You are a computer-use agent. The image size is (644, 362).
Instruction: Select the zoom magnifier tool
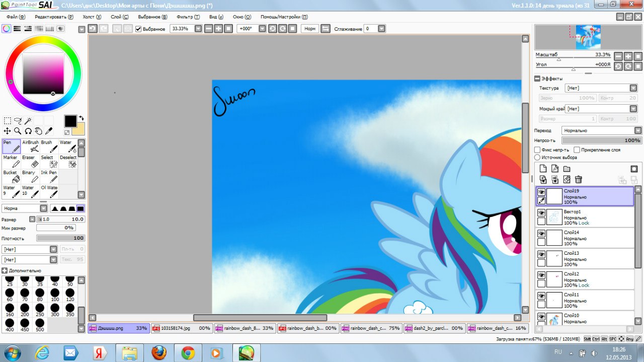tap(18, 131)
